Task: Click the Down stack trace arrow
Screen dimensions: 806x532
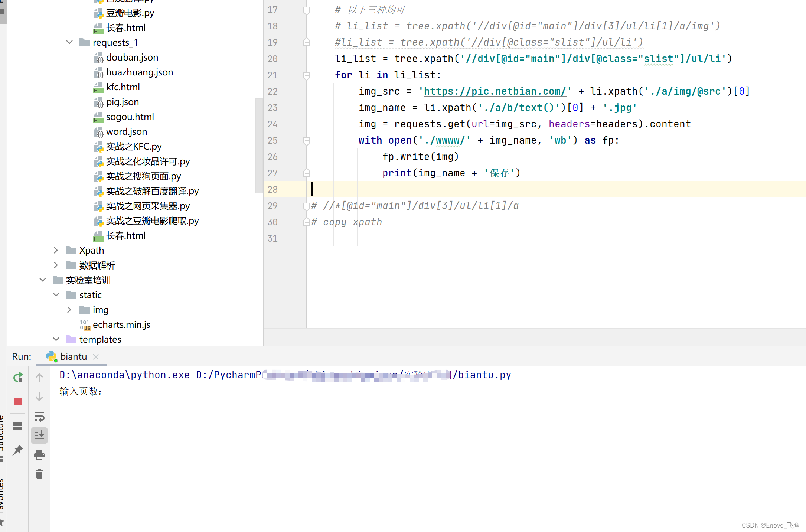Action: [39, 397]
